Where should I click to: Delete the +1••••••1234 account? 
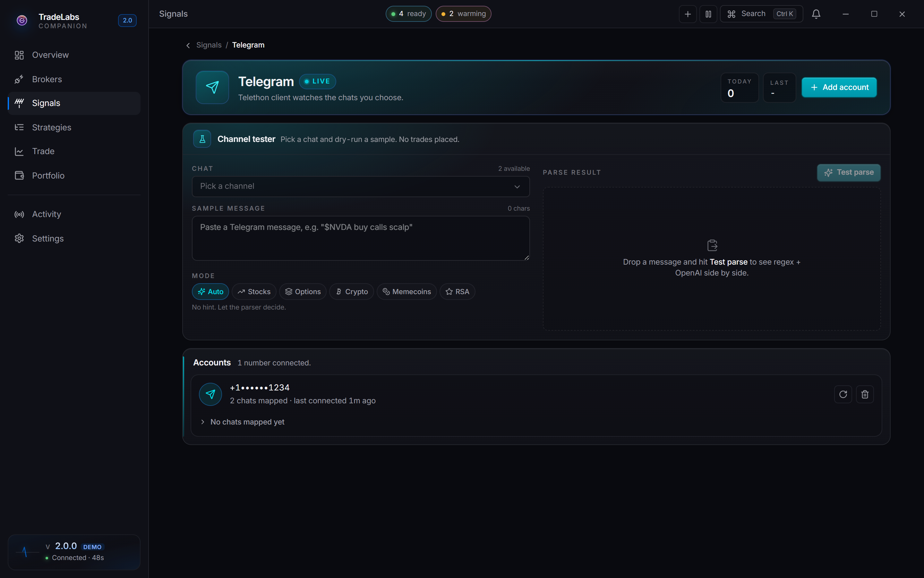(865, 394)
